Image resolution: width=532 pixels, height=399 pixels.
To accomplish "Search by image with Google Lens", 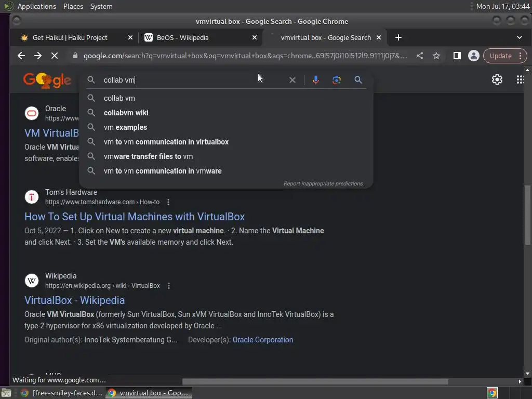I will click(336, 80).
